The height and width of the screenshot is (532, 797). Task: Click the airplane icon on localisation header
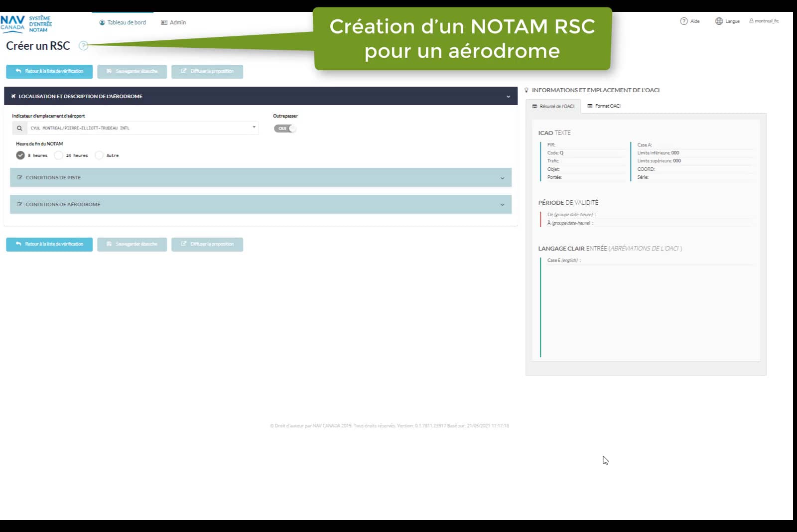(x=13, y=96)
